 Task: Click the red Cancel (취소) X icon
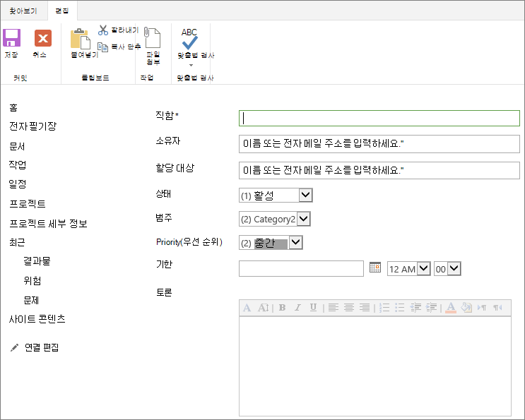coord(43,38)
